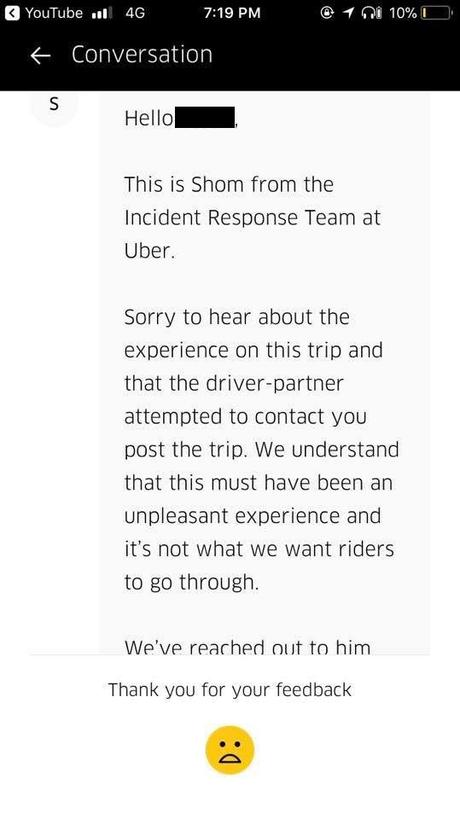Tap the battery indicator icon

click(437, 13)
